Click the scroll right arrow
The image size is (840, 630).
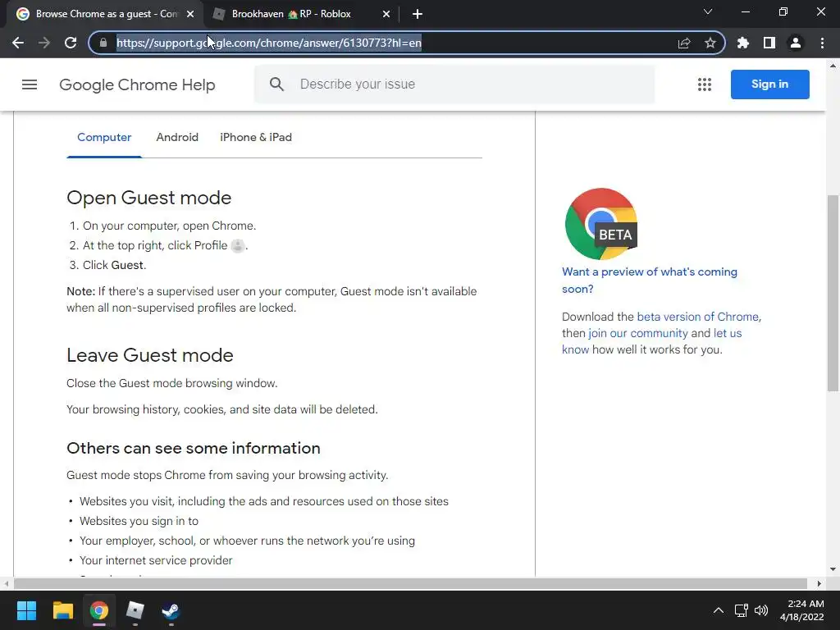(x=819, y=583)
